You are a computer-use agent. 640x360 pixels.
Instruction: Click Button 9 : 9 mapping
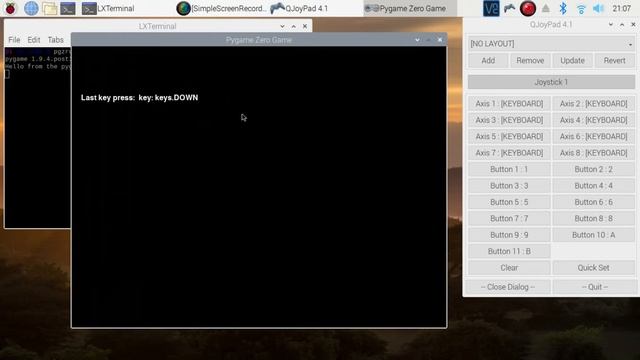509,235
